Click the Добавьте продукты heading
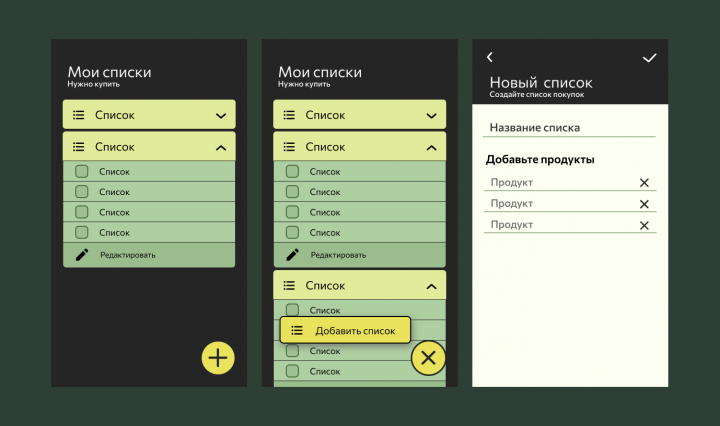720x426 pixels. (x=540, y=159)
